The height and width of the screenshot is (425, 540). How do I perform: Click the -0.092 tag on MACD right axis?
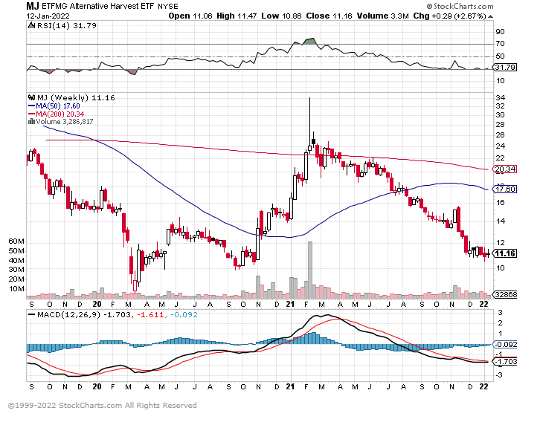coord(505,344)
